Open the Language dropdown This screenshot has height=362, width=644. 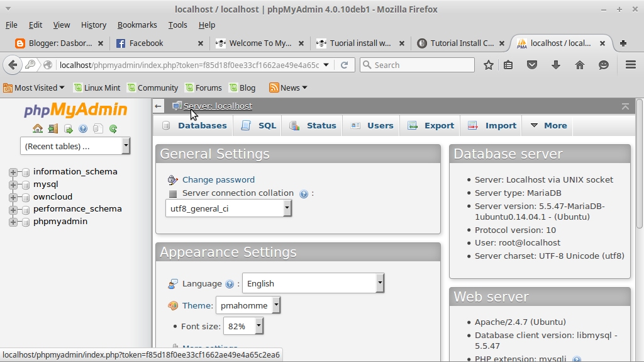[x=313, y=283]
